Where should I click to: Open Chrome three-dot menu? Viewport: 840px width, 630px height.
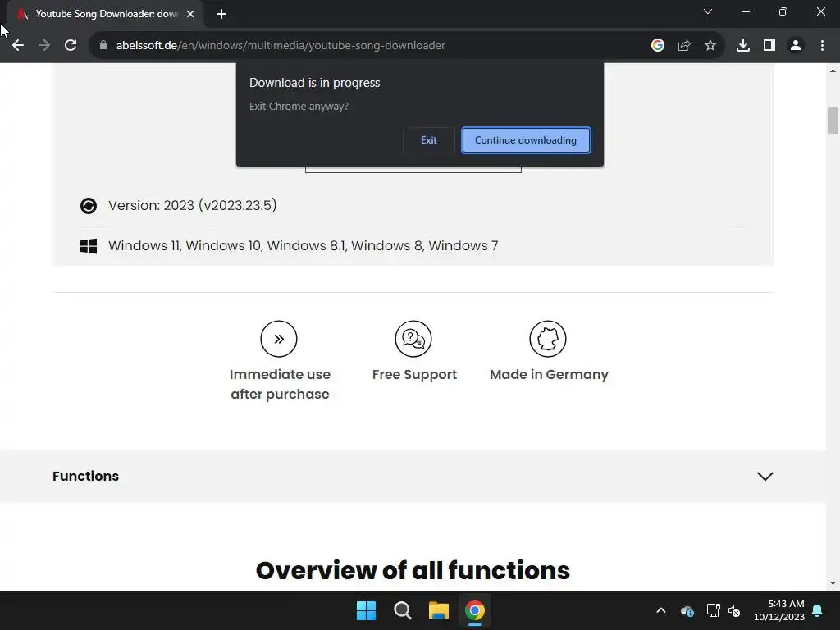(822, 46)
